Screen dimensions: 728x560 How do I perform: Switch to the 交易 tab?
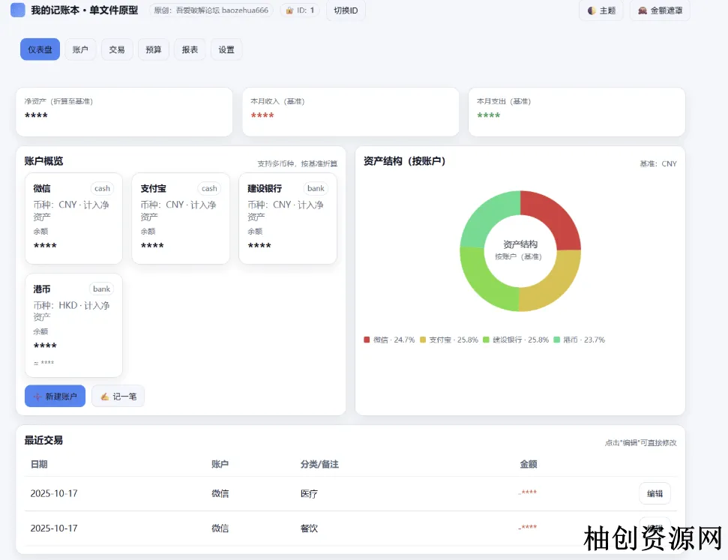tap(117, 49)
